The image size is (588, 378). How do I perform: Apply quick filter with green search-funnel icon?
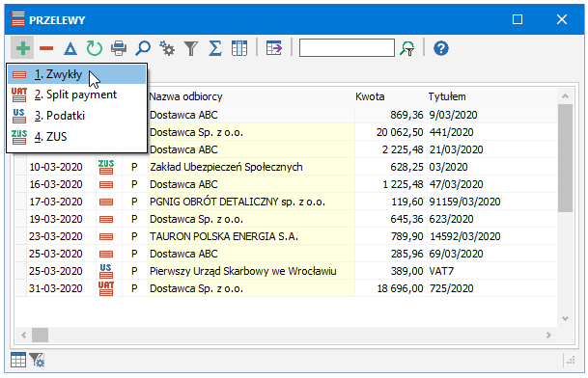point(407,48)
